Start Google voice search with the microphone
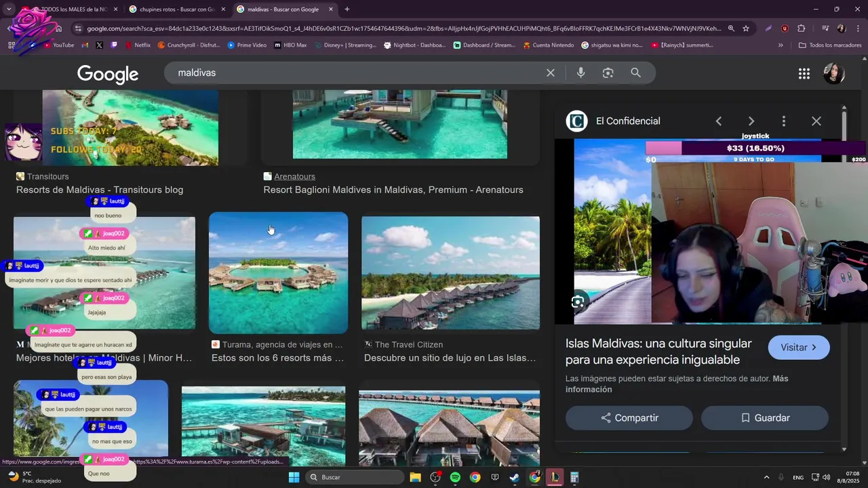This screenshot has width=868, height=488. [x=580, y=73]
